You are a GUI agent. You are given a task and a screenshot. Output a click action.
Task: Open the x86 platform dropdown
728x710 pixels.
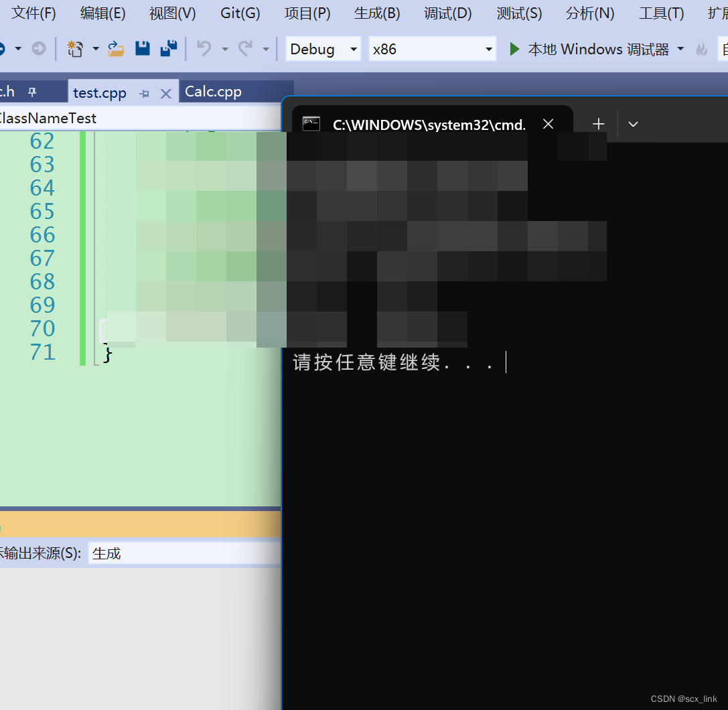point(432,49)
